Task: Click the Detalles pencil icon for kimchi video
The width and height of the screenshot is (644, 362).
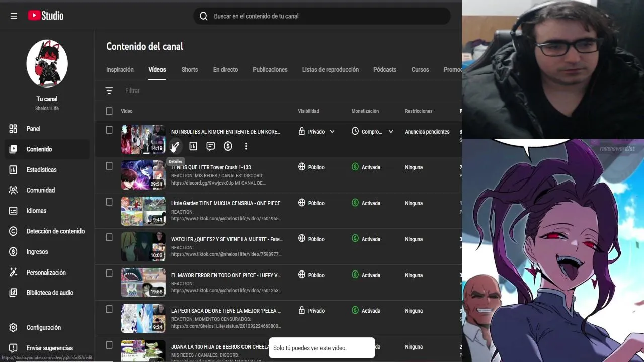Action: click(x=175, y=146)
